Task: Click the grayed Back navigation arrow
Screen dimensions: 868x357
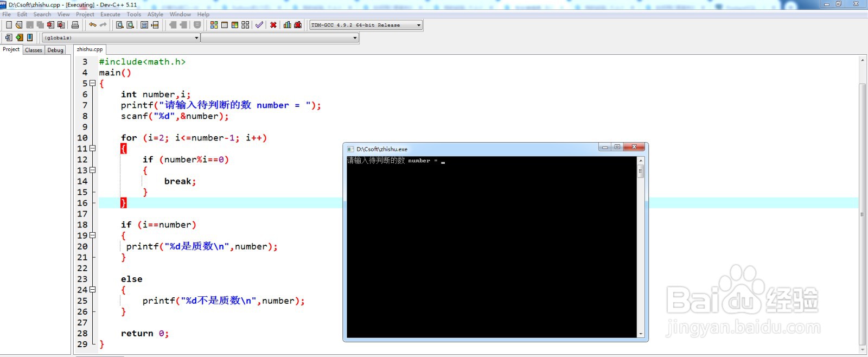Action: [x=173, y=25]
